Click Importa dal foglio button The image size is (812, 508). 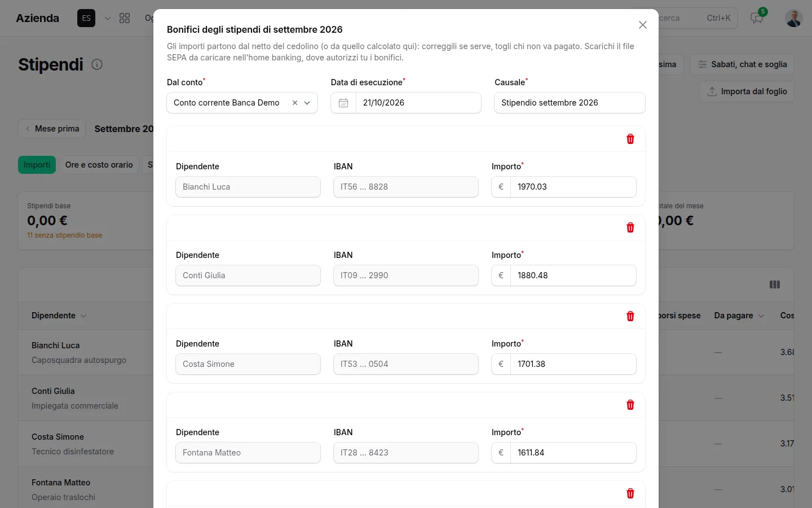coord(747,91)
